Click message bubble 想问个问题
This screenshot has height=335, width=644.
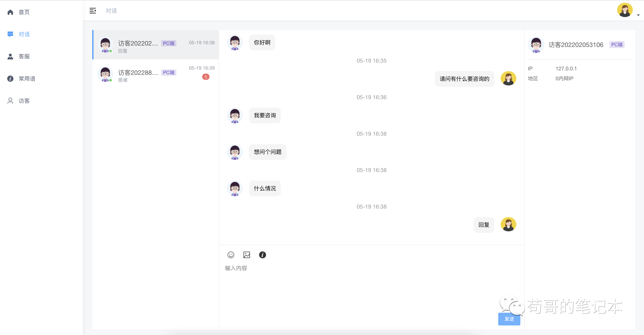click(267, 152)
